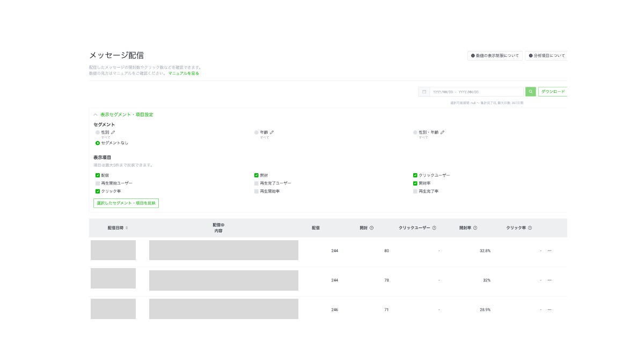Select the 性別・年齢 segment radio button
Screen dimensions: 644x362
(415, 132)
